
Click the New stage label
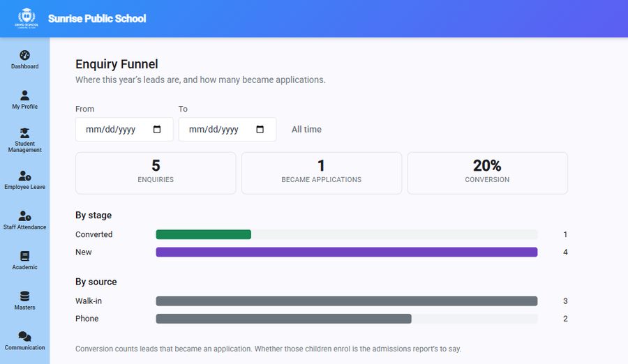coord(83,252)
